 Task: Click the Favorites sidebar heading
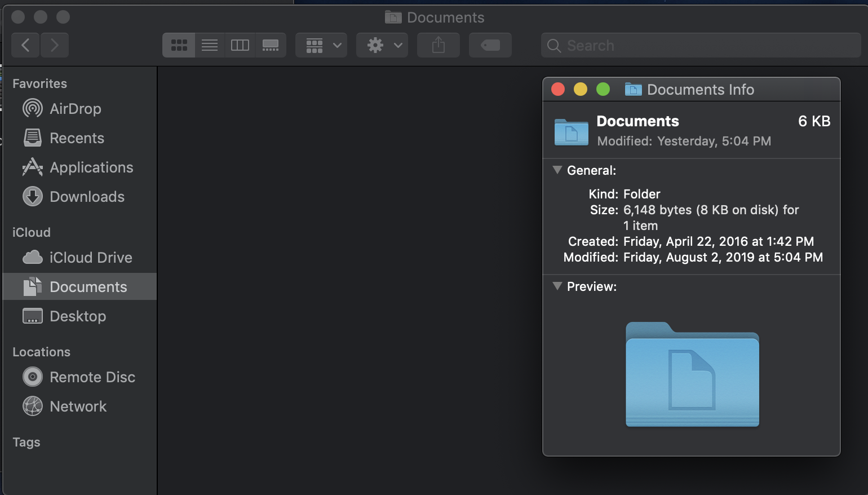[39, 83]
